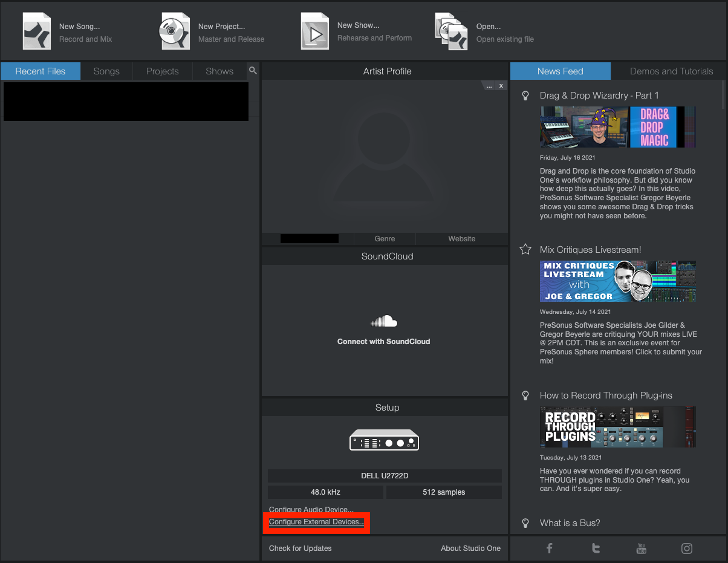
Task: Open Configure Audio Device link
Action: pos(311,510)
